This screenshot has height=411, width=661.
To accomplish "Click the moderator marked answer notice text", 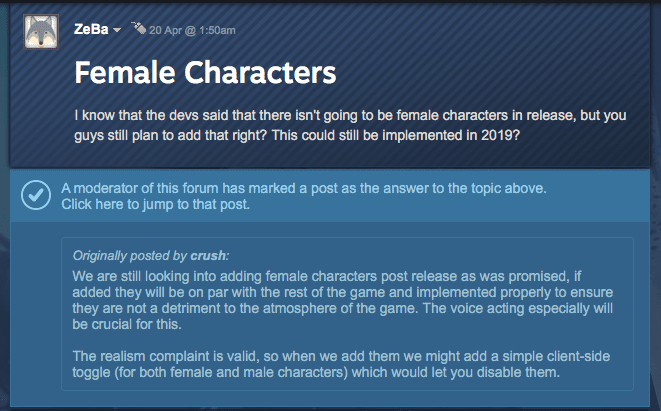I will tap(304, 188).
